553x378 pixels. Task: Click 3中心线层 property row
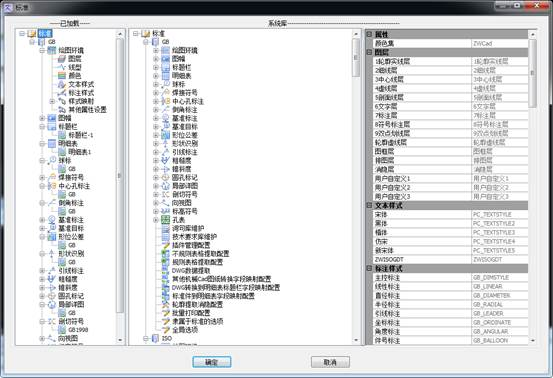tap(451, 79)
